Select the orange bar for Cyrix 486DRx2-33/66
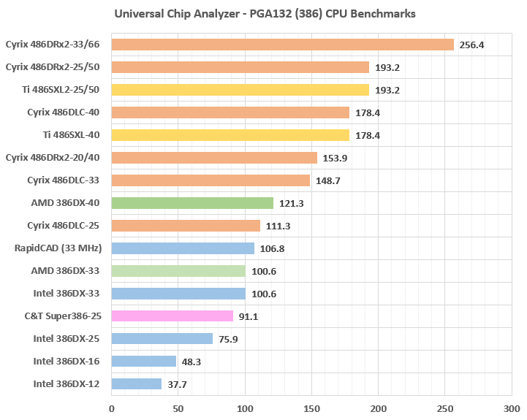Viewport: 527px width, 420px height. click(283, 45)
